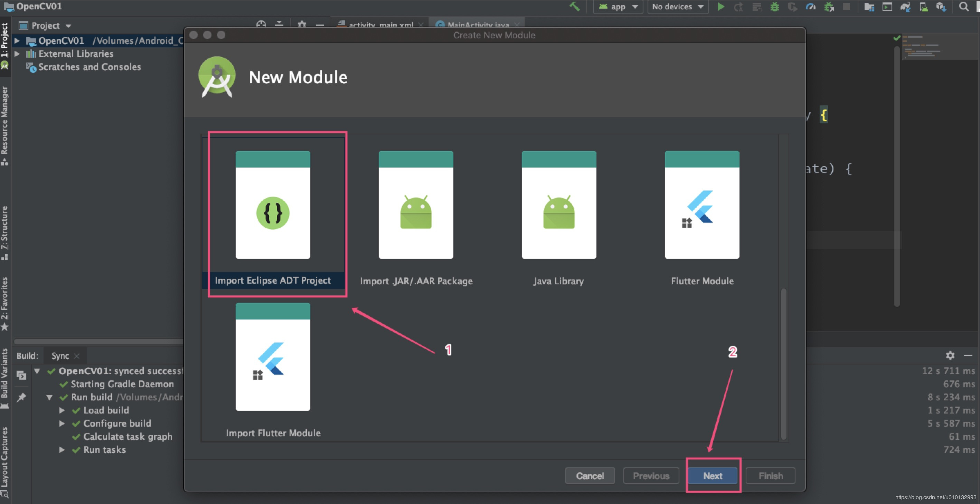Click the Previous button in dialog
This screenshot has height=504, width=980.
tap(651, 475)
